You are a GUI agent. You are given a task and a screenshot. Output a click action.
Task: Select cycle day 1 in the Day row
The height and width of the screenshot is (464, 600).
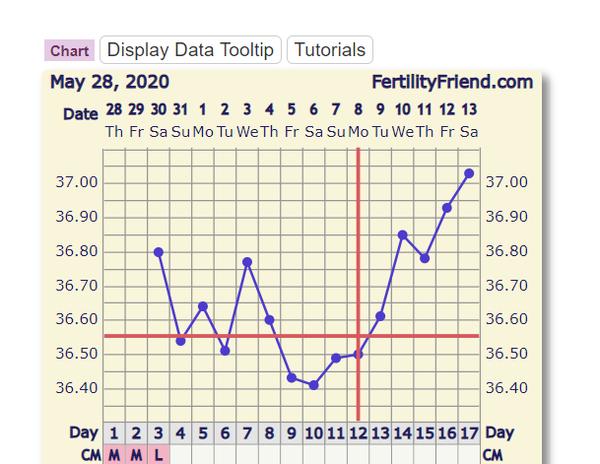113,433
